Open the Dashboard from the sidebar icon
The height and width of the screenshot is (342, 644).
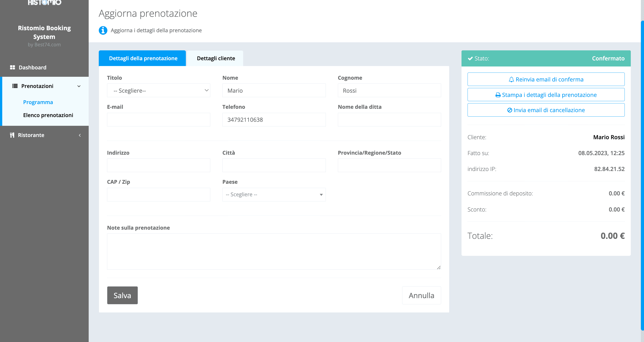[x=13, y=67]
